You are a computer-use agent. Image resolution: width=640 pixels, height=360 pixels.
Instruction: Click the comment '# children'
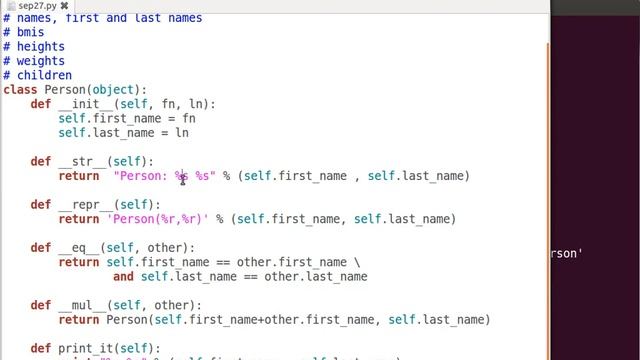point(38,75)
